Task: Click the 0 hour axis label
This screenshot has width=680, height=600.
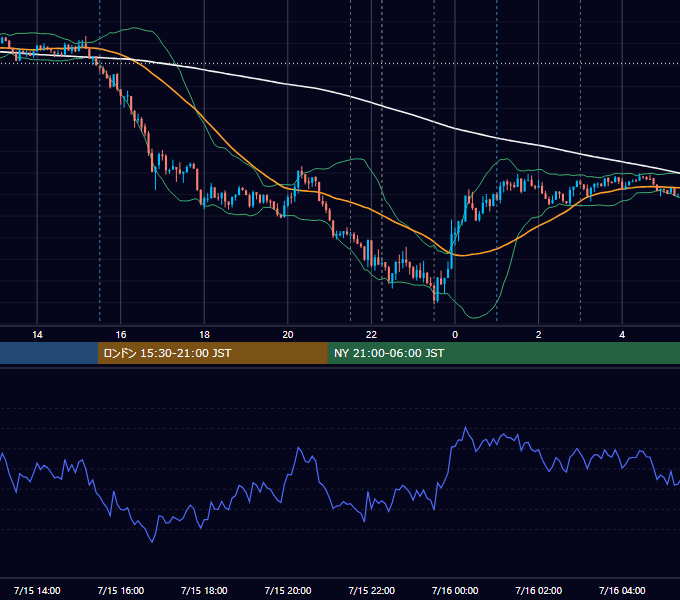Action: [455, 335]
